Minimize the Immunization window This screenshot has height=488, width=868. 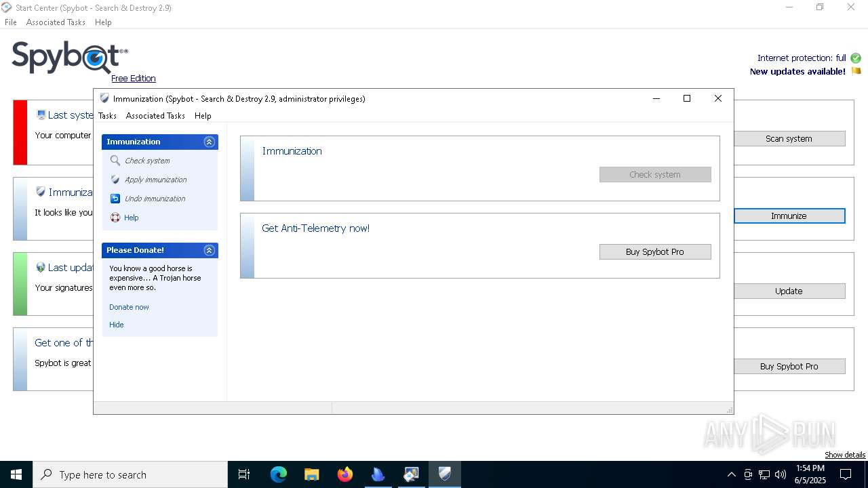click(656, 98)
